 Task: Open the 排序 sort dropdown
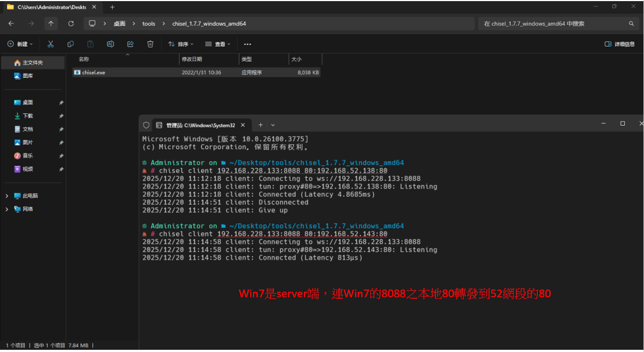click(x=181, y=44)
